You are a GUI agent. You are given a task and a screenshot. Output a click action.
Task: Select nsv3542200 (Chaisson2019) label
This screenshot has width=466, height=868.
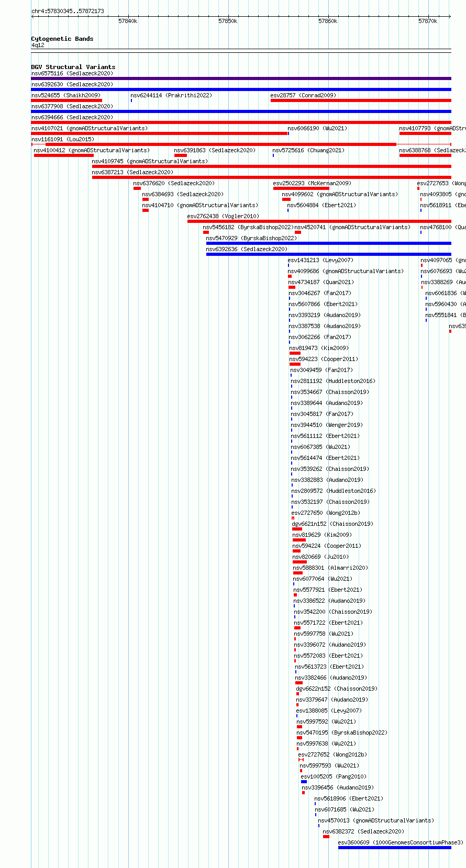click(x=333, y=612)
